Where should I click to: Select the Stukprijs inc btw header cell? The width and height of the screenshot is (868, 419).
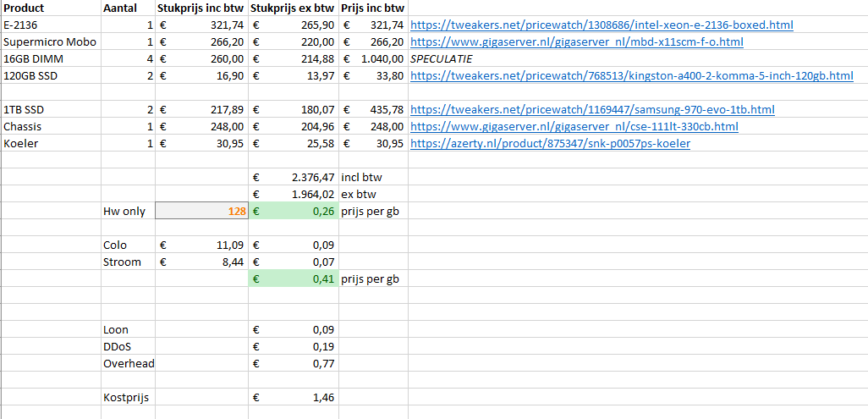pos(201,8)
